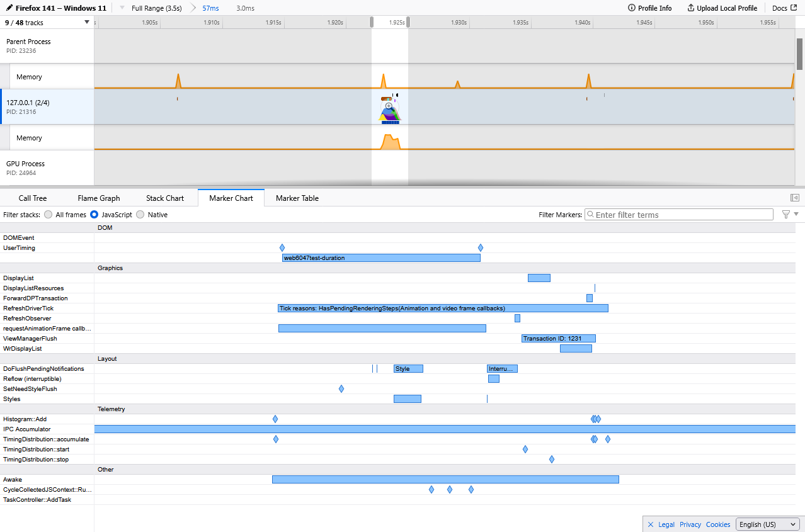Click the Memory track under 127.0.0.1
This screenshot has width=805, height=532.
click(52, 138)
